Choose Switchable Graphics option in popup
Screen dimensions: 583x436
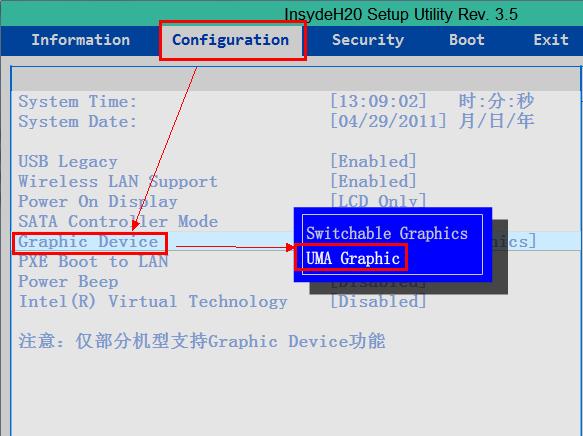pyautogui.click(x=387, y=233)
